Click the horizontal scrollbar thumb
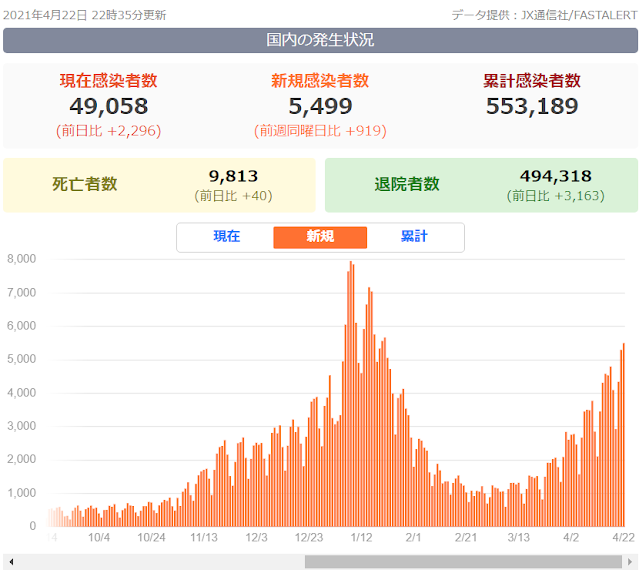Viewport: 639px width, 573px height. tap(463, 562)
